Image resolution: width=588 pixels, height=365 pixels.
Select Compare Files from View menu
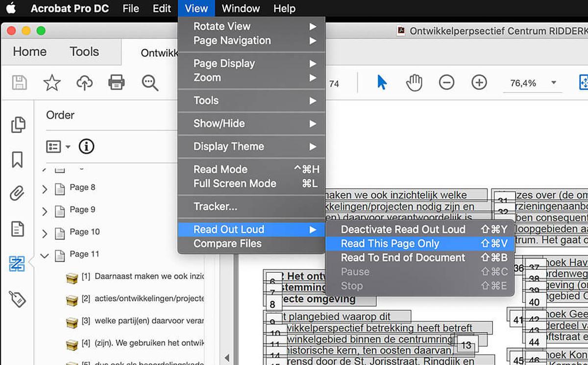pyautogui.click(x=227, y=243)
